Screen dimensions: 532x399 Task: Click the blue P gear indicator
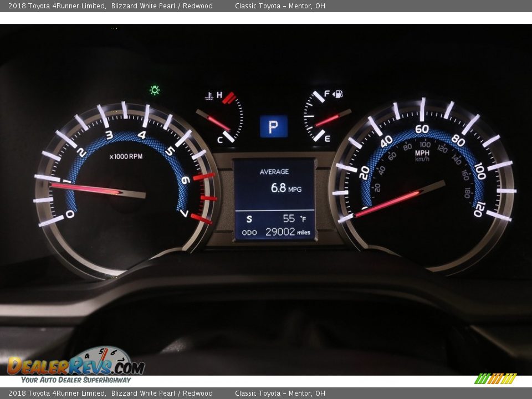click(x=274, y=126)
